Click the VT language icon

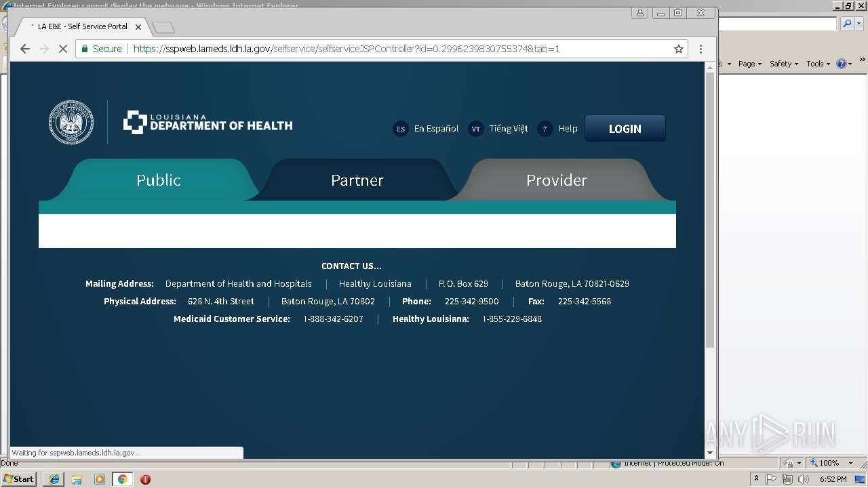(x=476, y=129)
